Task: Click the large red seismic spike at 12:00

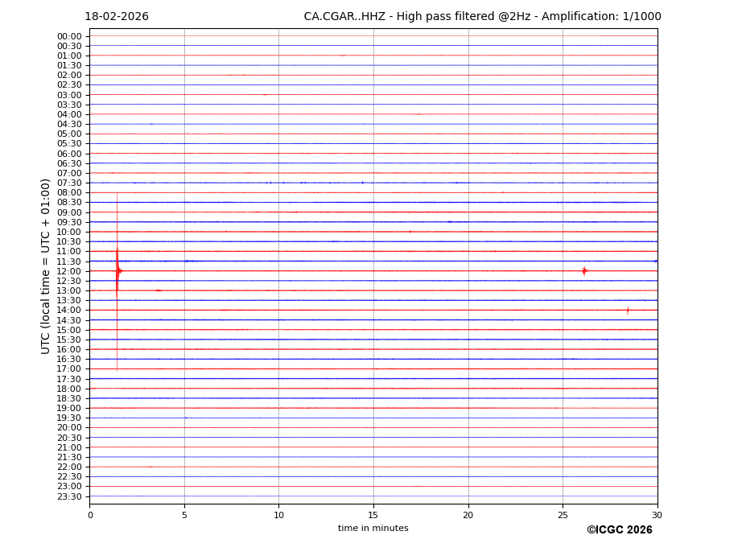Action: (x=117, y=271)
